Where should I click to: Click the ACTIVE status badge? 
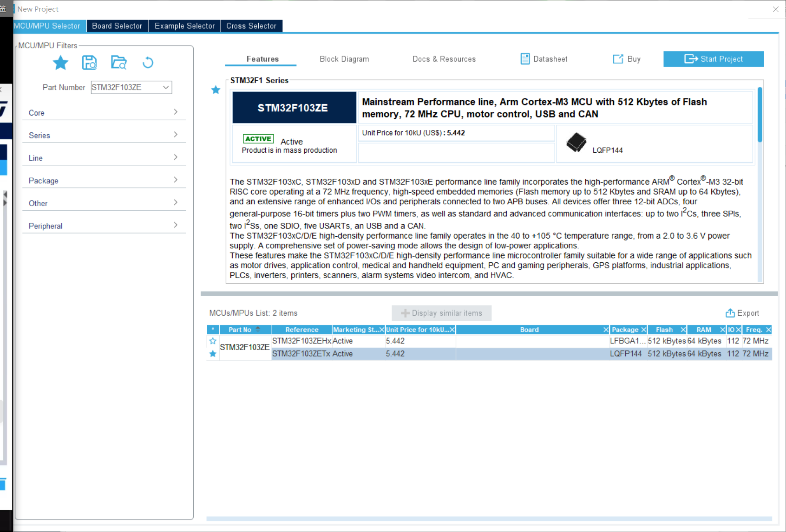[258, 139]
